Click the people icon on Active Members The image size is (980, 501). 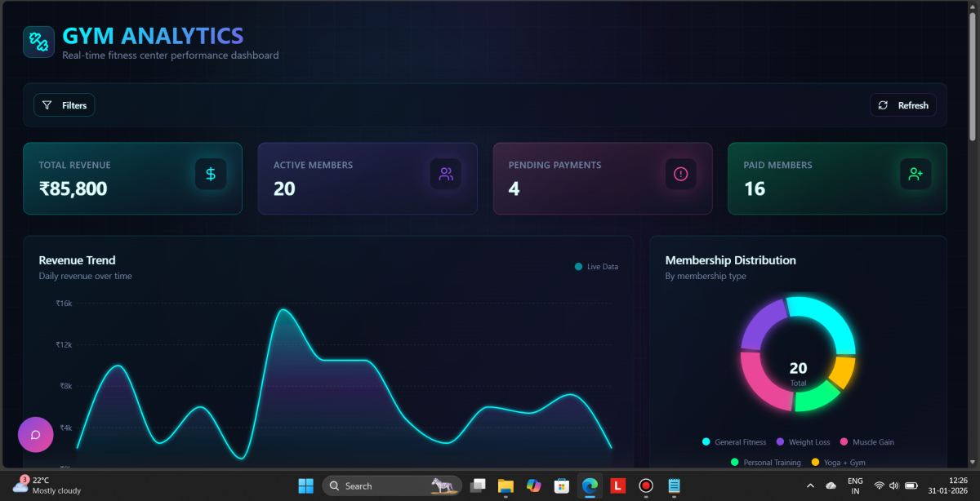(x=446, y=174)
